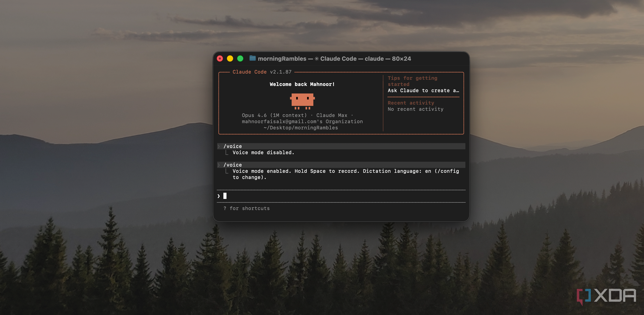Click the organization email line
This screenshot has height=315, width=644.
[302, 122]
